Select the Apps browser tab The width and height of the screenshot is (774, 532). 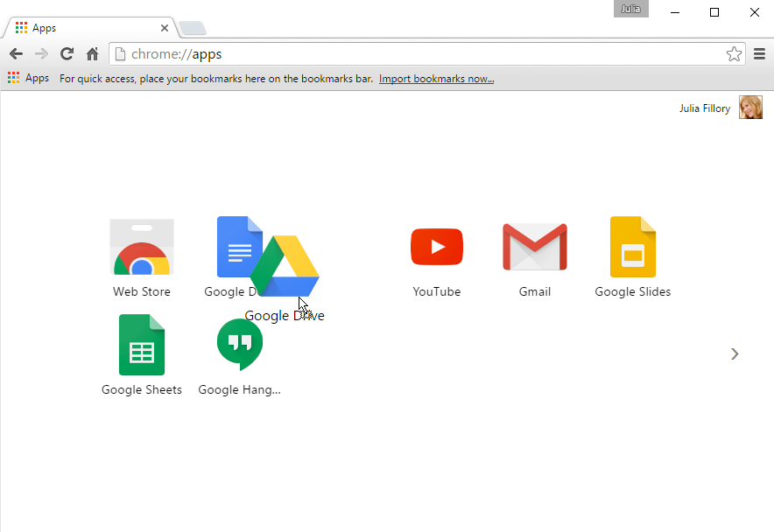(x=88, y=28)
